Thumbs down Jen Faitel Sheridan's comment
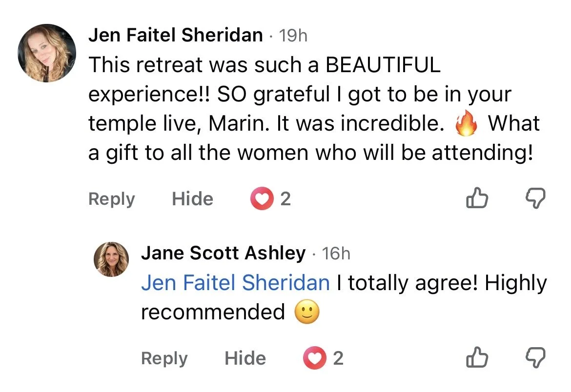The image size is (571, 392). pyautogui.click(x=535, y=198)
